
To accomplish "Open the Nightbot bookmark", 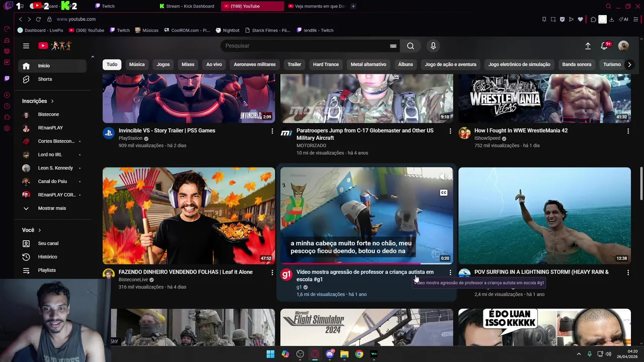I will pyautogui.click(x=227, y=30).
